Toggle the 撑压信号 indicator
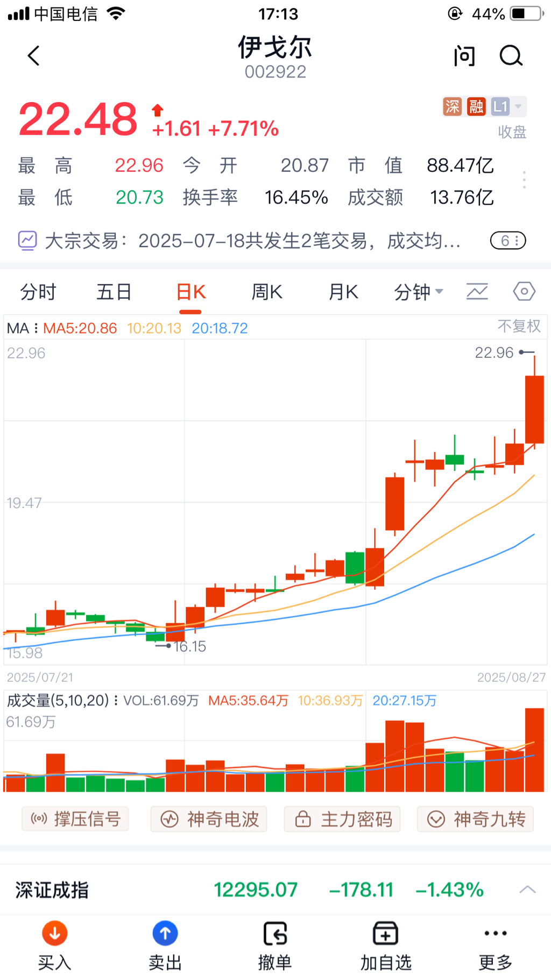 click(x=75, y=819)
